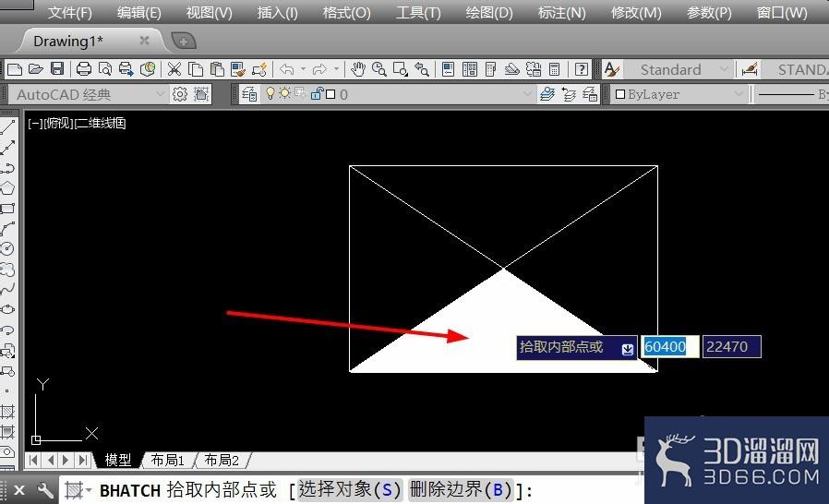Select the Rectangle tool in the draw toolbar

(7, 209)
